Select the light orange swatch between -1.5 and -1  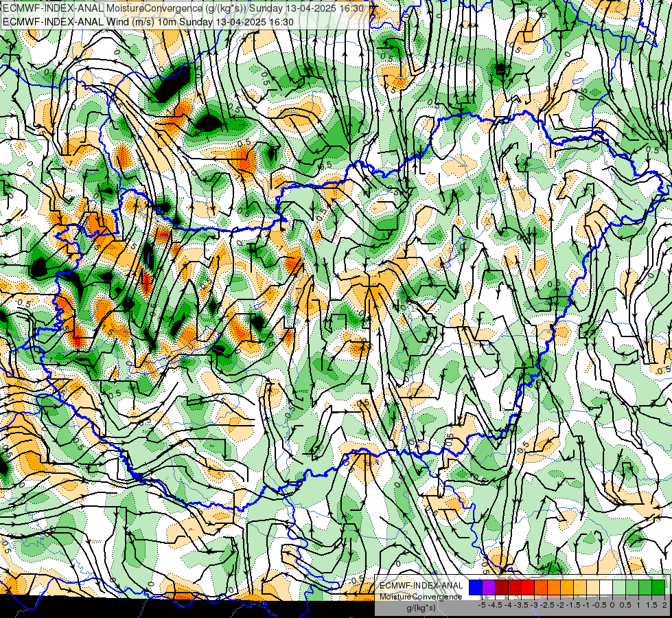click(x=580, y=588)
